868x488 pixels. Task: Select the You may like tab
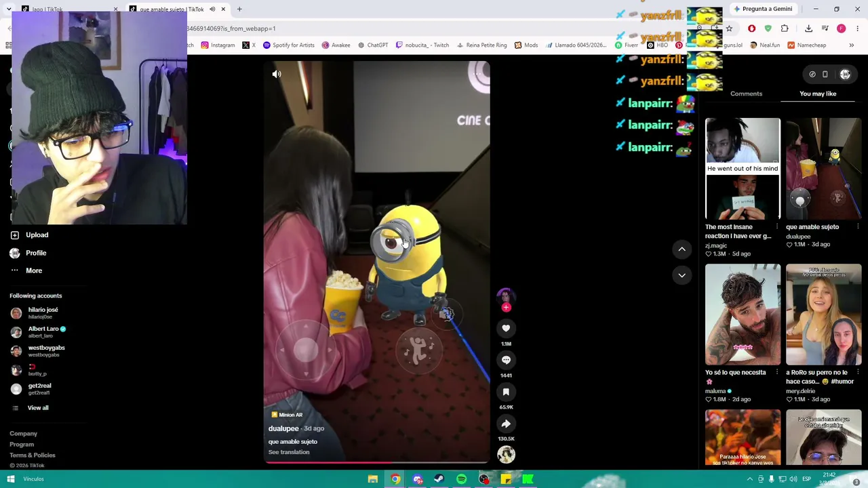pyautogui.click(x=818, y=94)
